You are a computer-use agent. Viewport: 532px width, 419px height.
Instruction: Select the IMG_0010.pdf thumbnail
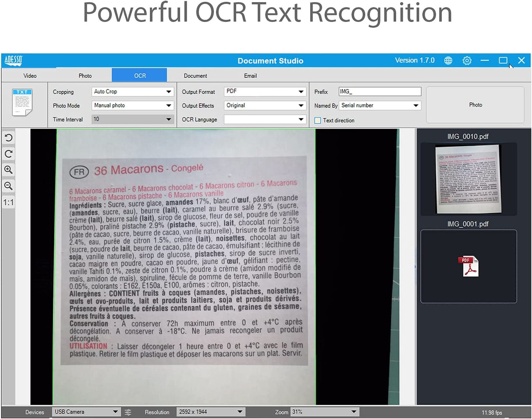pos(468,179)
